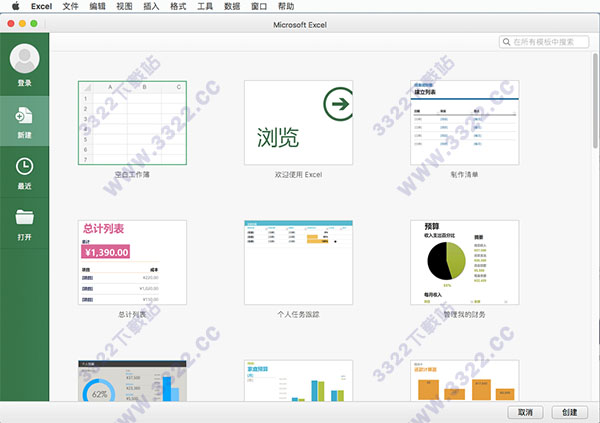This screenshot has width=600, height=423.
Task: Click the 创建 button
Action: [570, 412]
